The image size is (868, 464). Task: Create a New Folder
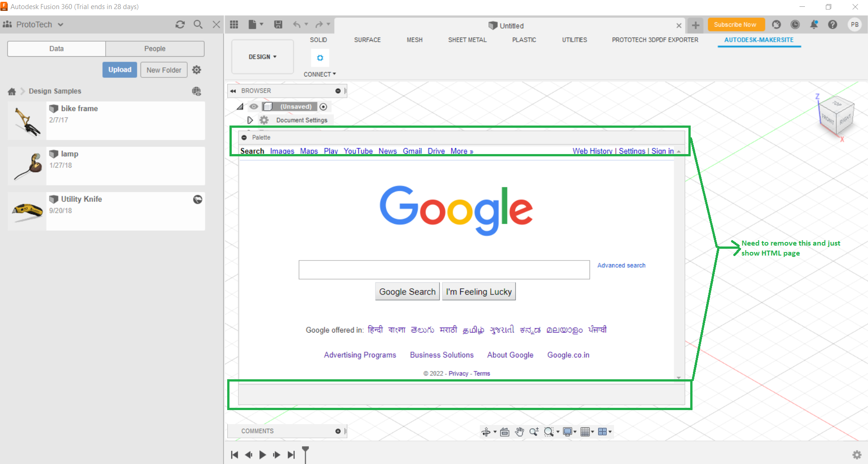164,70
